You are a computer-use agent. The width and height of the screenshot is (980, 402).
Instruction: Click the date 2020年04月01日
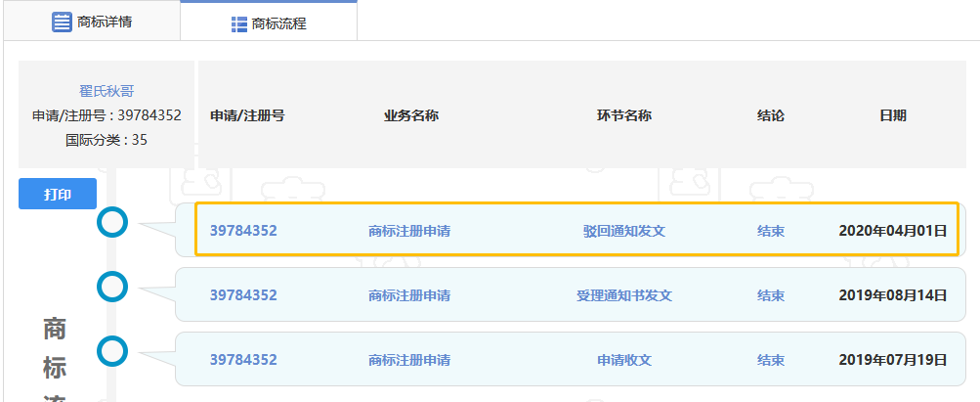[892, 231]
